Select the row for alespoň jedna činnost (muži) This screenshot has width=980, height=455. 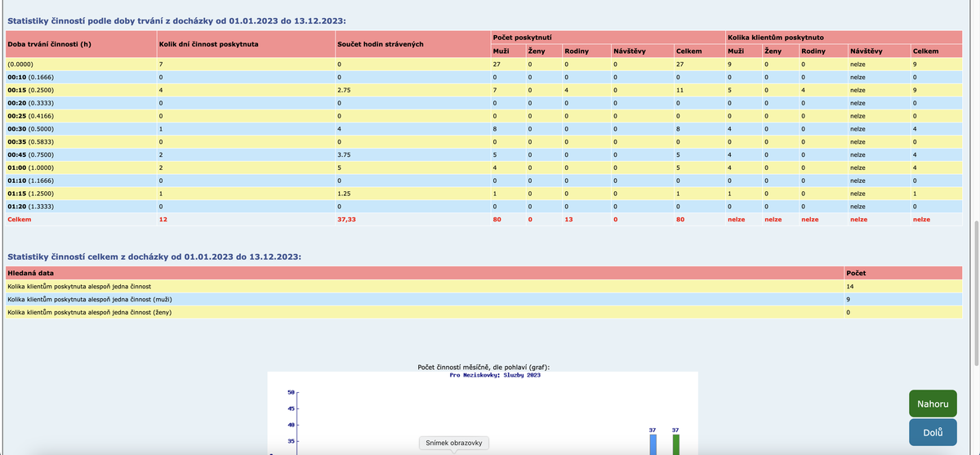click(x=91, y=299)
